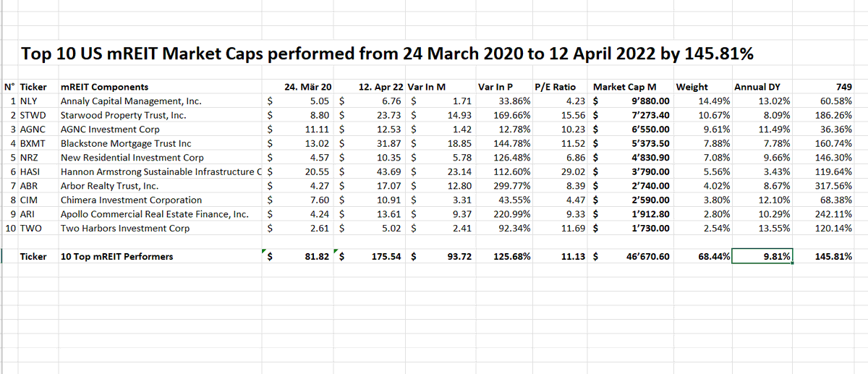Click Arbor Realty Trust, Inc. cell

tap(109, 186)
